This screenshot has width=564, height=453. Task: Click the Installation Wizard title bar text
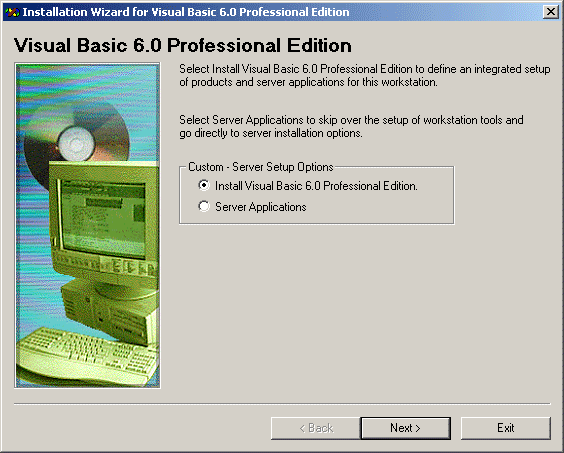[x=186, y=12]
